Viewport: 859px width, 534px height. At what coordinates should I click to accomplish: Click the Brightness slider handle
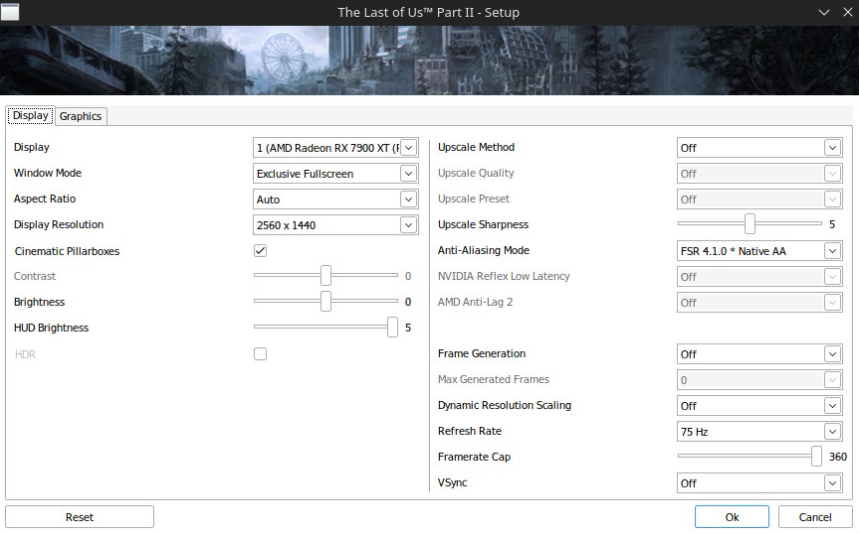tap(326, 301)
